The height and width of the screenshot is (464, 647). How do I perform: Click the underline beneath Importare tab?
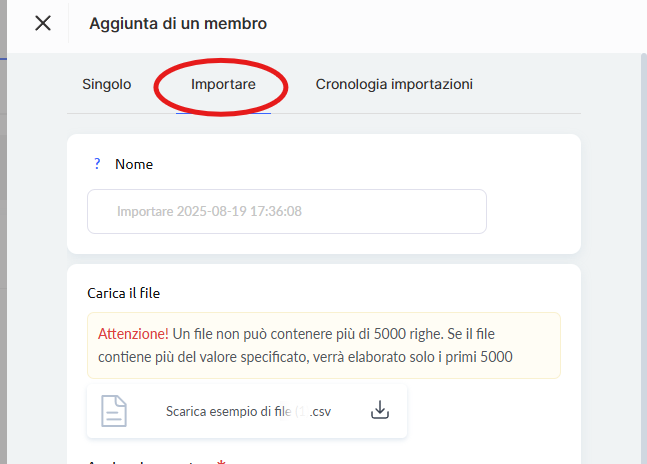coord(223,112)
